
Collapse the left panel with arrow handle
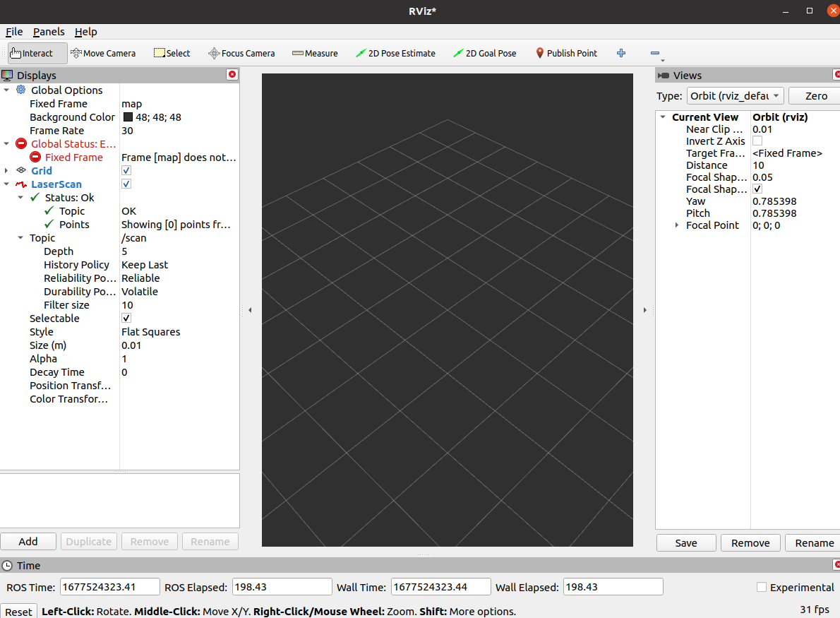[x=250, y=310]
